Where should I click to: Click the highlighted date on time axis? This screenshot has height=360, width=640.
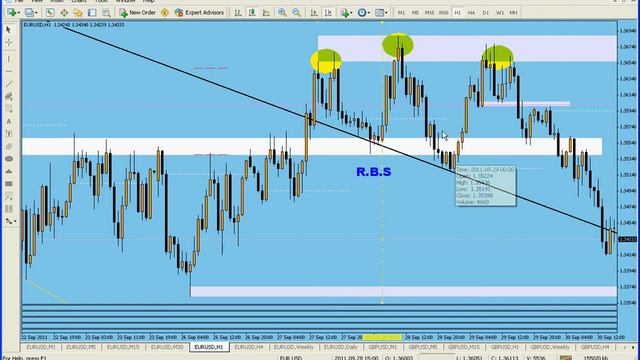(x=382, y=337)
